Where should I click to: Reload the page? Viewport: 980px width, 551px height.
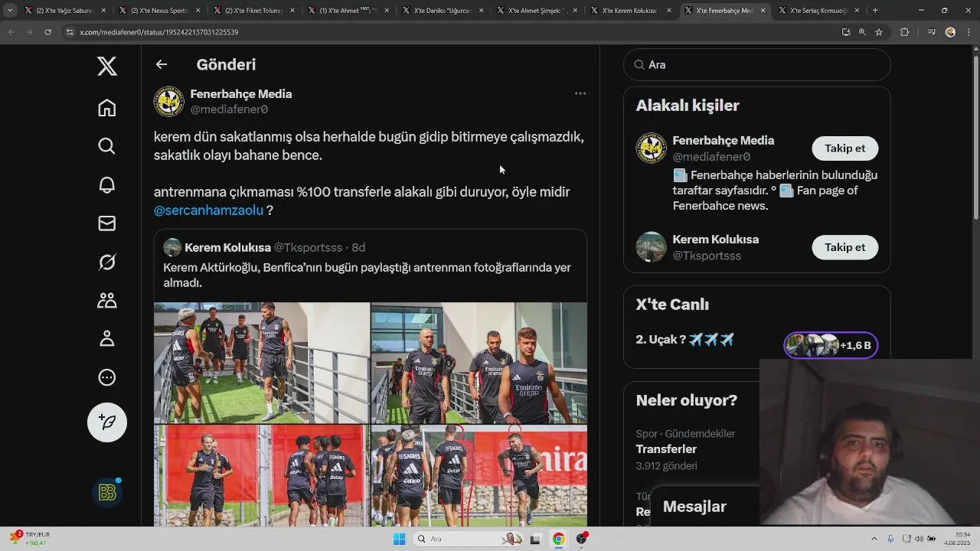47,32
